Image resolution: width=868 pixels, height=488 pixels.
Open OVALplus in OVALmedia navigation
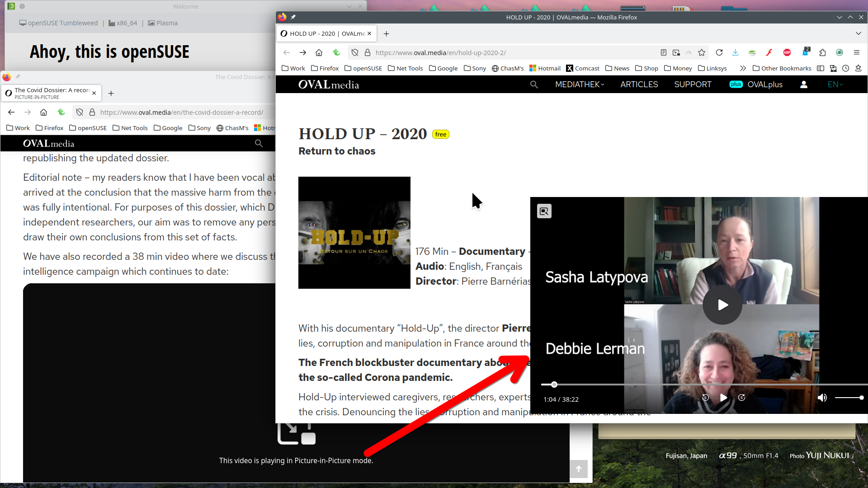pyautogui.click(x=756, y=84)
